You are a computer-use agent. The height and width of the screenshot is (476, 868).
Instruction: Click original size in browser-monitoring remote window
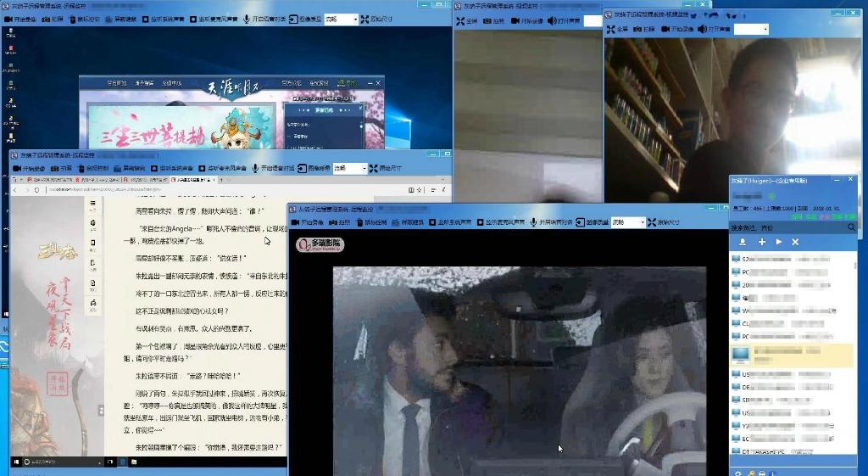[x=386, y=169]
